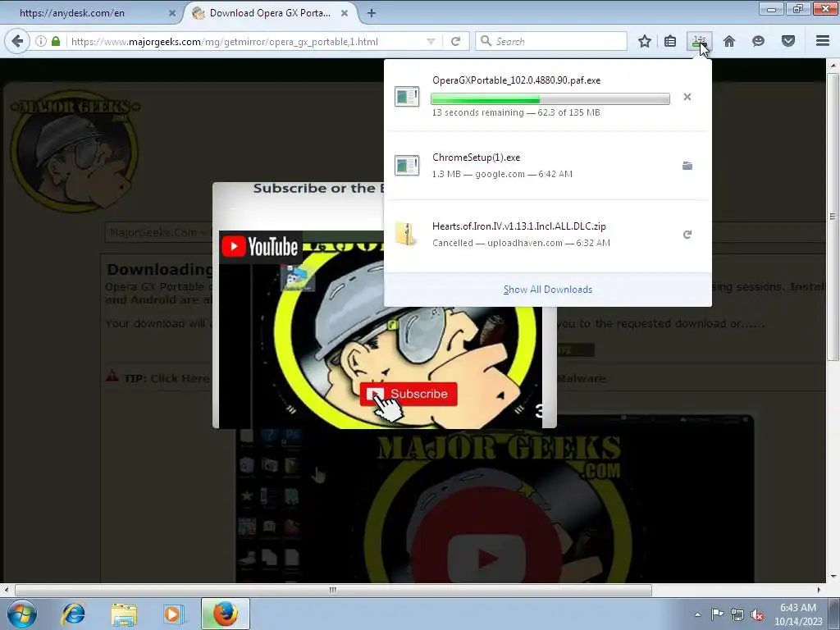The width and height of the screenshot is (840, 630).
Task: Click the muted volume tray icon
Action: click(757, 614)
